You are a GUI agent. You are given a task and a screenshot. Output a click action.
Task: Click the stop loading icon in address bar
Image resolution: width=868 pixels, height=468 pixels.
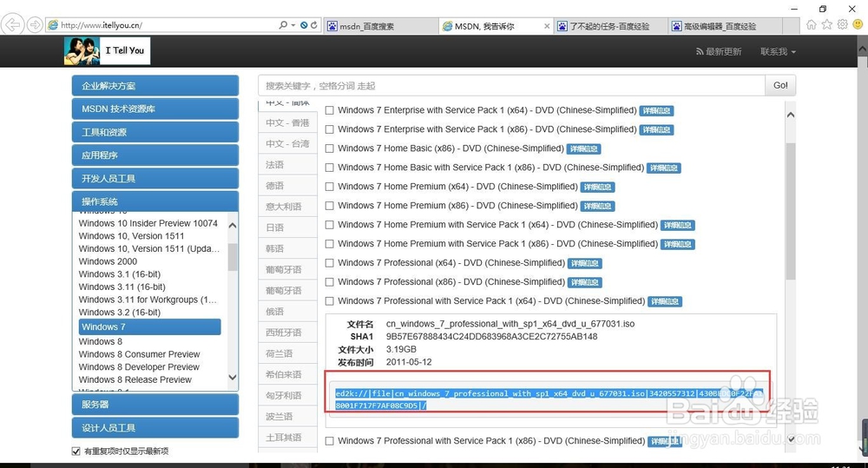[x=304, y=25]
